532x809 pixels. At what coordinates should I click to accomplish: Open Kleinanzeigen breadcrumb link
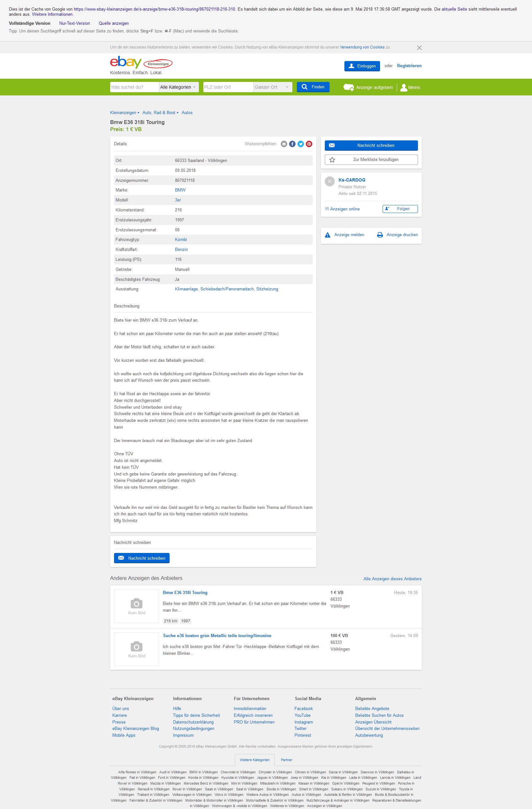click(123, 113)
